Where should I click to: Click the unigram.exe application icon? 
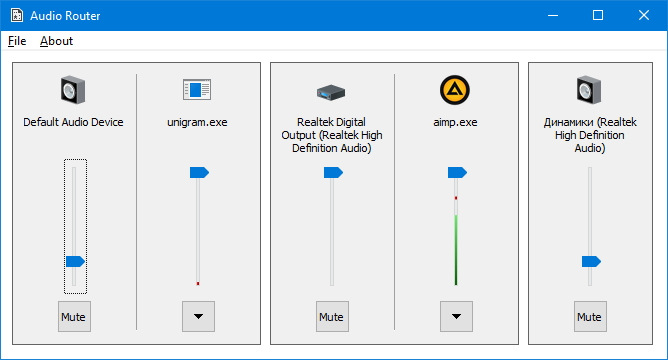(x=197, y=89)
